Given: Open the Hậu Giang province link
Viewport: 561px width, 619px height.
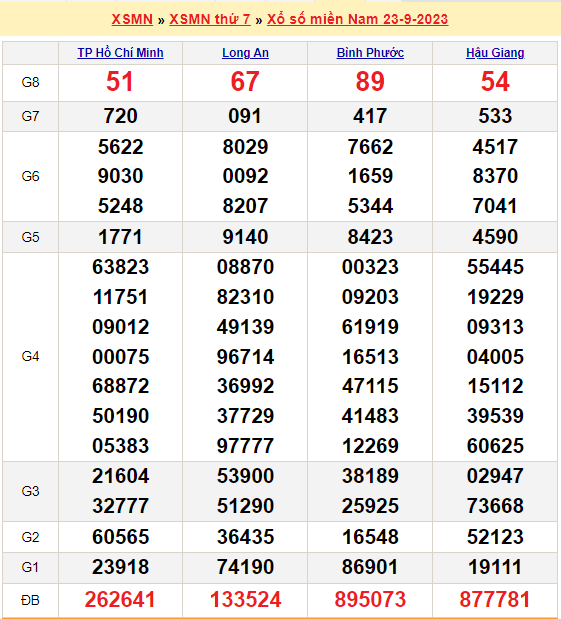Looking at the screenshot, I should click(495, 53).
